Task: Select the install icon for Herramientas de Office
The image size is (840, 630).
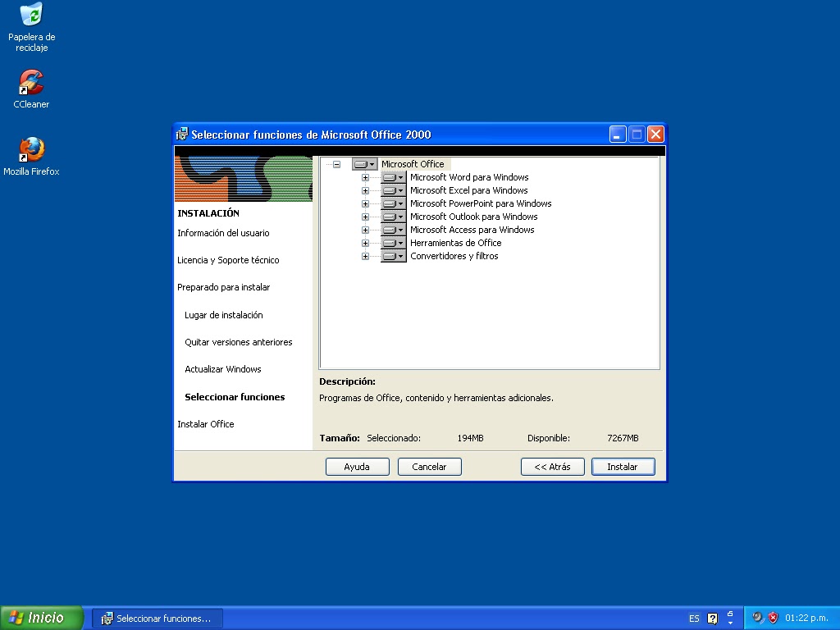Action: click(389, 243)
